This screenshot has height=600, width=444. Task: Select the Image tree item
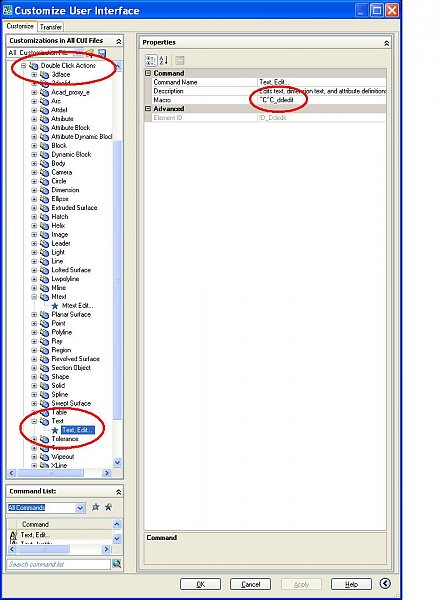coord(59,235)
